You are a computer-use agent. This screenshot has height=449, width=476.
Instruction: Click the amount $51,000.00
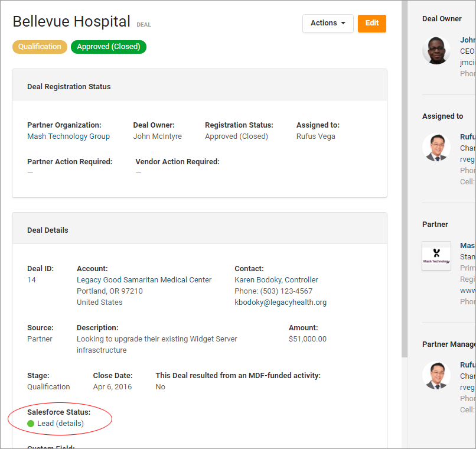[308, 339]
